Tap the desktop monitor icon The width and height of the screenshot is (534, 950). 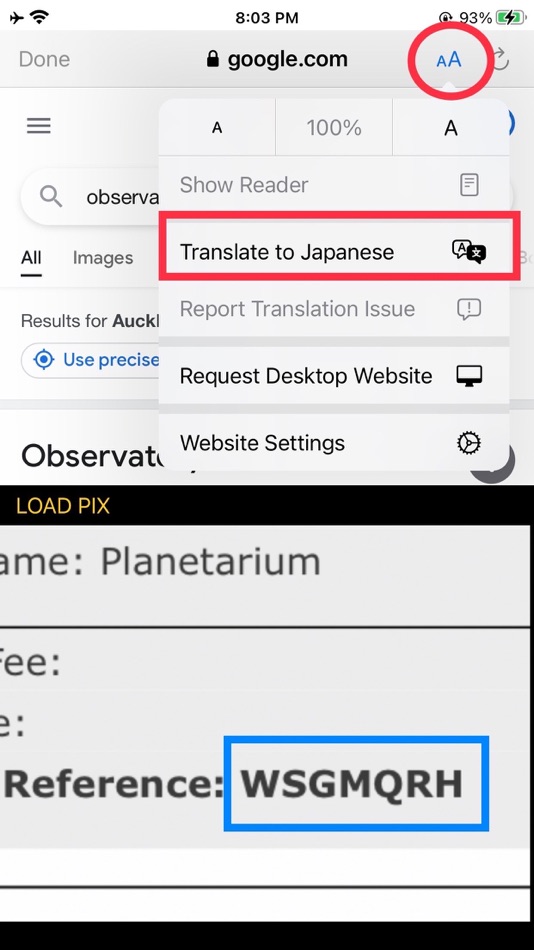click(x=469, y=376)
